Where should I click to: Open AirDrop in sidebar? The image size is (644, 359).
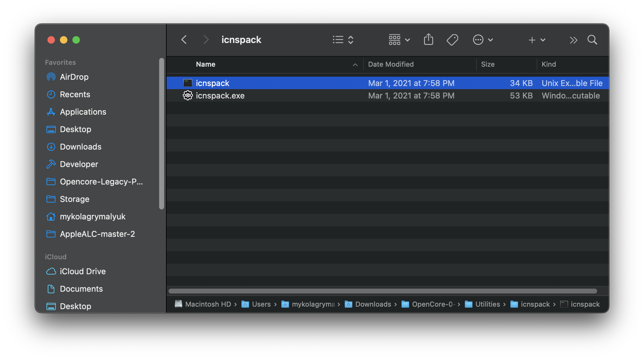point(74,77)
